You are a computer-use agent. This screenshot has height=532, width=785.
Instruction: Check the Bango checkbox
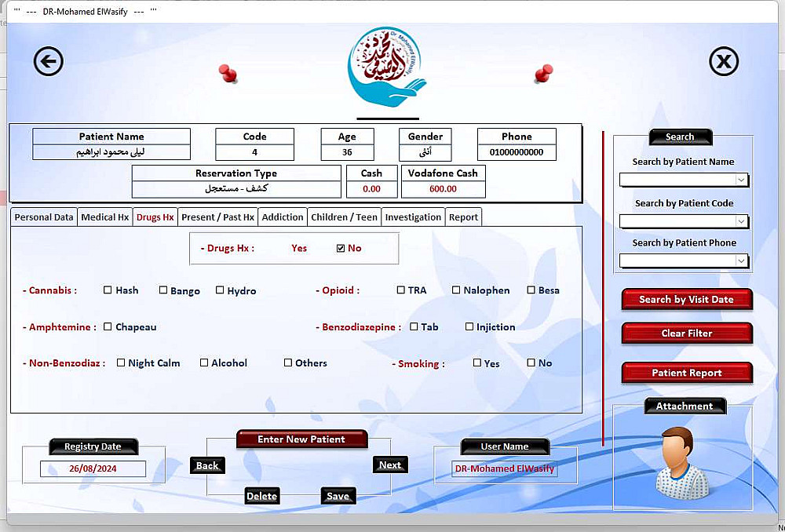coord(163,290)
